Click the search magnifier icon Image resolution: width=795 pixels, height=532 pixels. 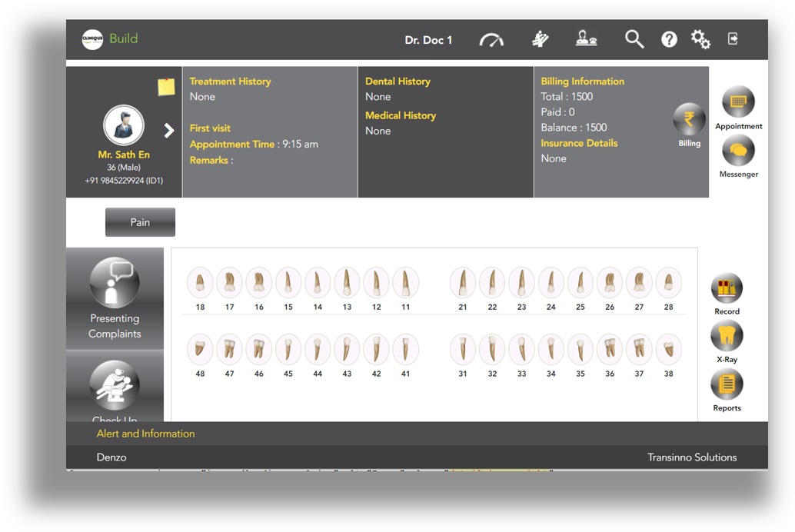click(634, 39)
